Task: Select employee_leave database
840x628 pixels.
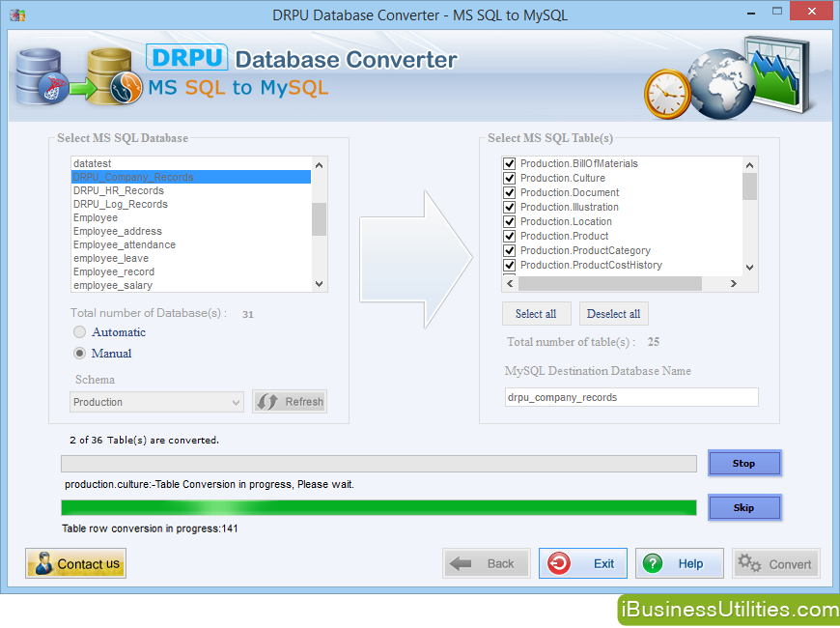Action: pyautogui.click(x=191, y=258)
